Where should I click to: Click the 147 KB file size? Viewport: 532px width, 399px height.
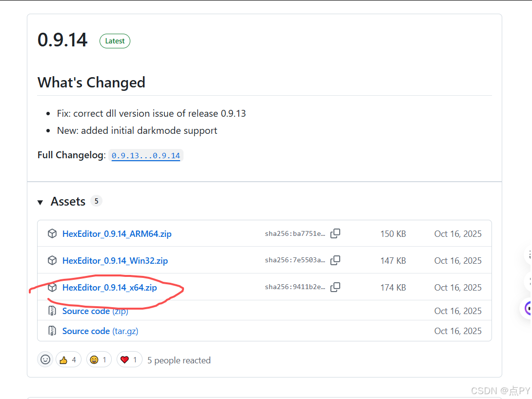click(x=393, y=260)
